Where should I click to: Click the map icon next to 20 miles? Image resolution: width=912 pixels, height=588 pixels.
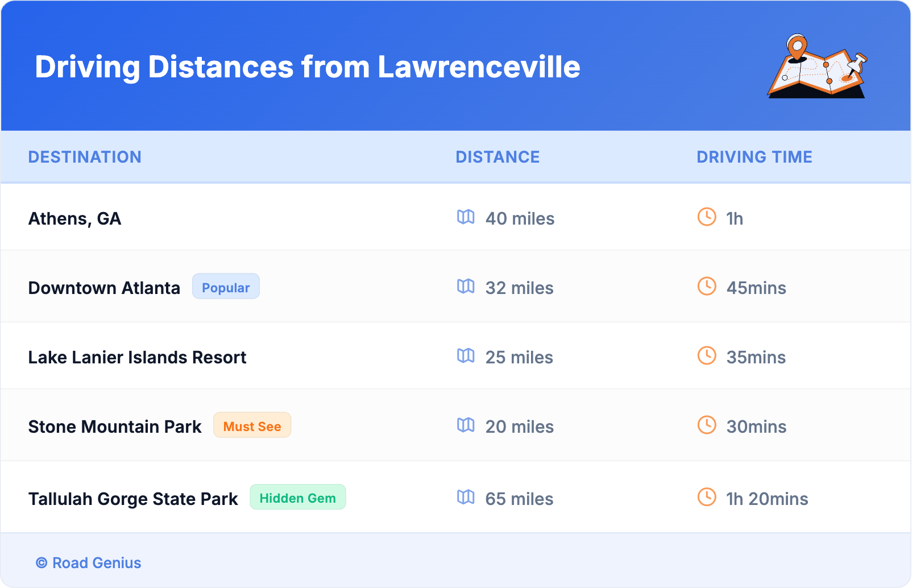click(x=466, y=425)
